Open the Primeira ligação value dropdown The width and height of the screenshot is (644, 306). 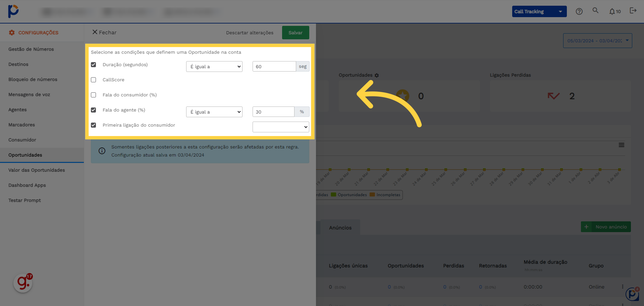281,127
